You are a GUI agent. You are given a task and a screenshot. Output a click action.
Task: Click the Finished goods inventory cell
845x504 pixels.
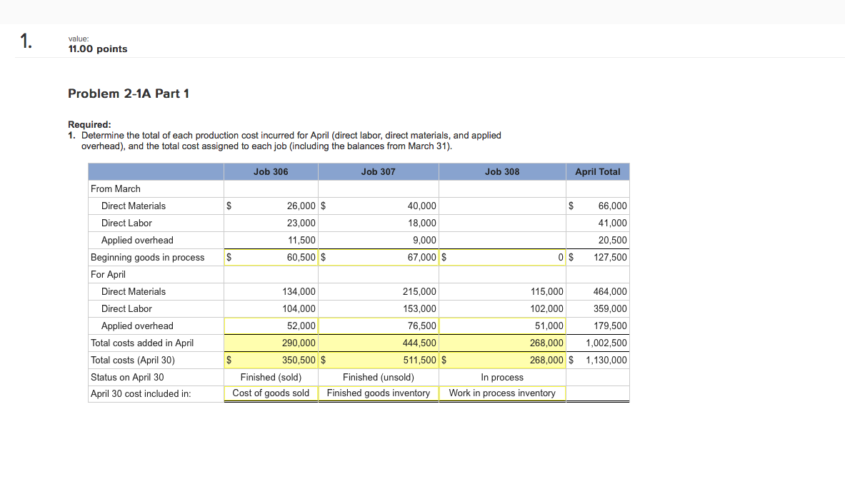tap(378, 393)
